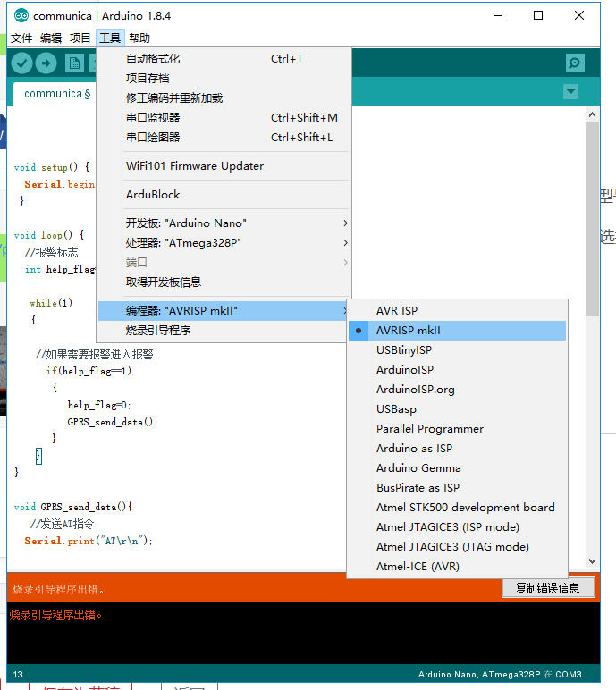
Task: Click the editor scrollbar down arrow
Action: coord(592,561)
